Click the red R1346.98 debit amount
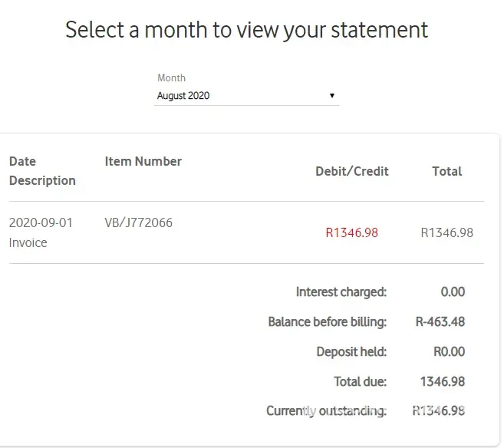Viewport: 504px width, 448px height. click(x=351, y=232)
